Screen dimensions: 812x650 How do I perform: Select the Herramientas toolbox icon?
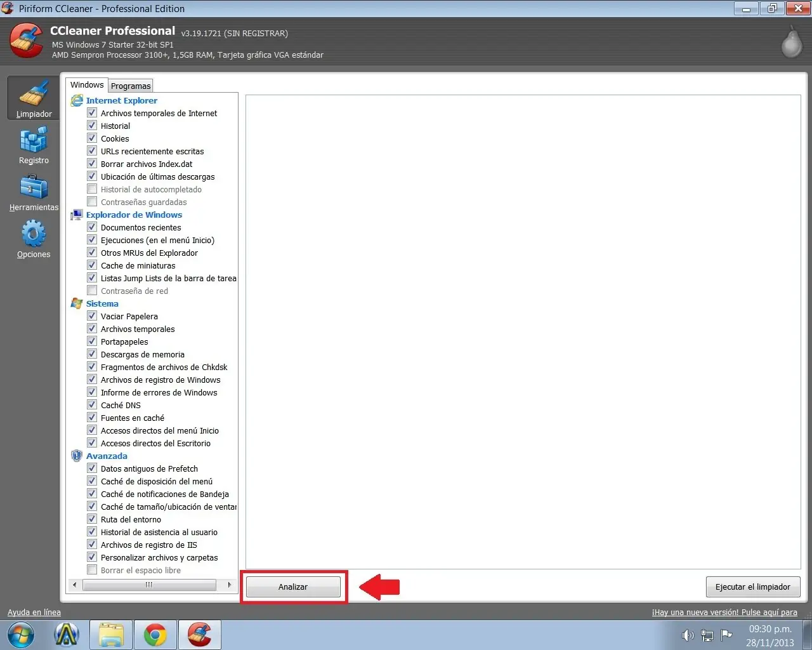coord(33,192)
